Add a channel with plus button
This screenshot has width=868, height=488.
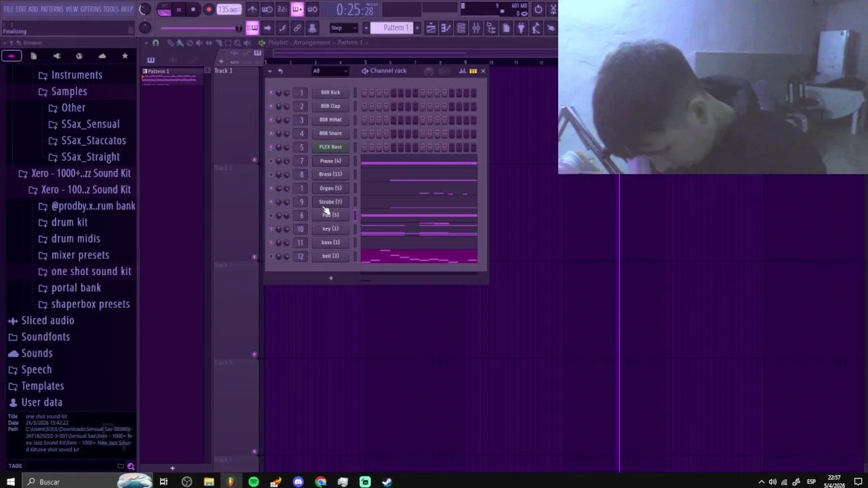tap(331, 278)
